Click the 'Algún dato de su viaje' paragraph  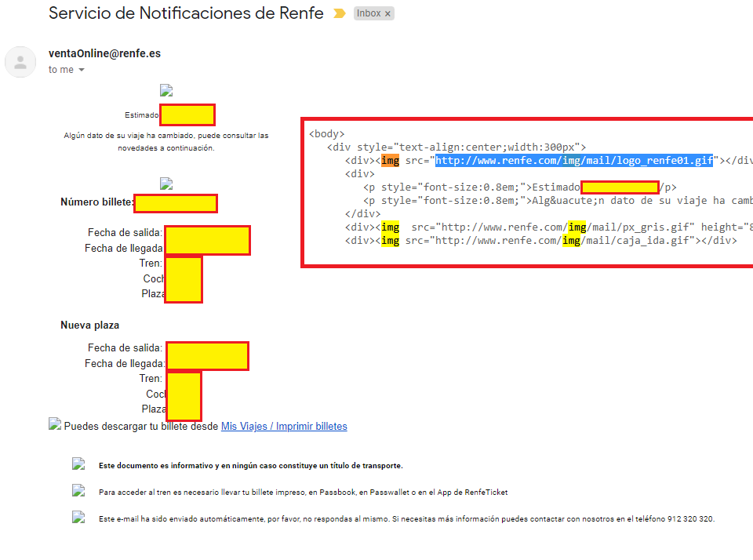point(166,142)
